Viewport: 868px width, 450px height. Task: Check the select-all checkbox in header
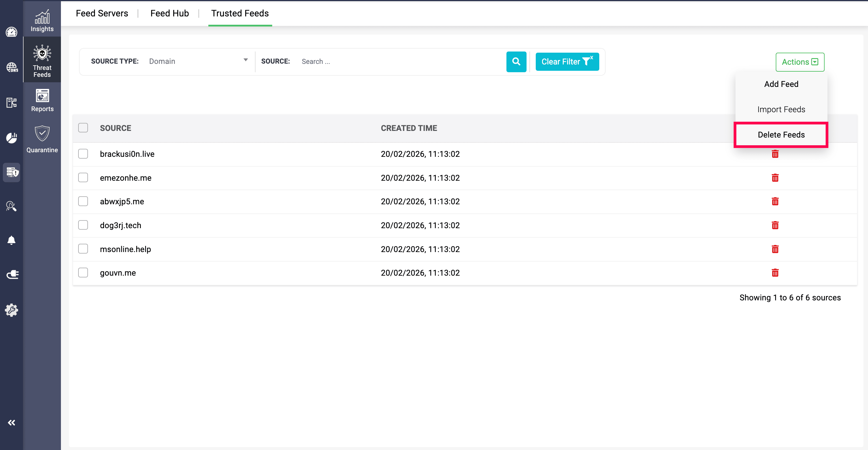click(x=83, y=128)
